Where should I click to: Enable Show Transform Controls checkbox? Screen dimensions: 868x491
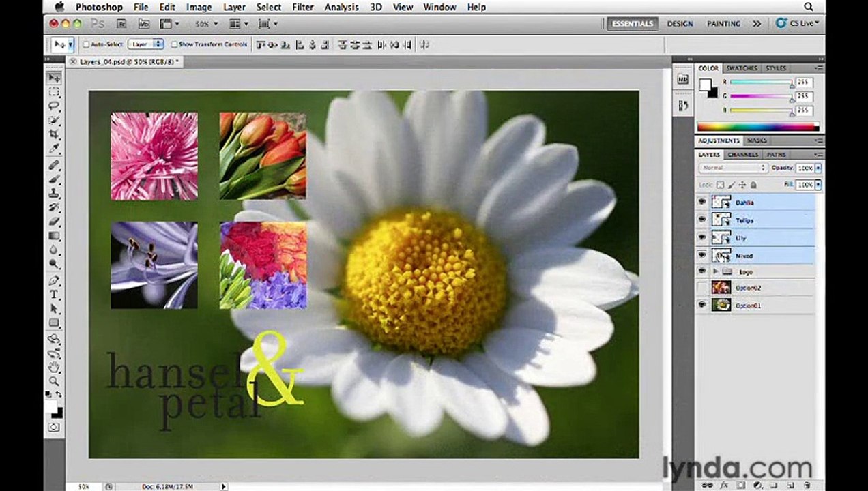174,44
